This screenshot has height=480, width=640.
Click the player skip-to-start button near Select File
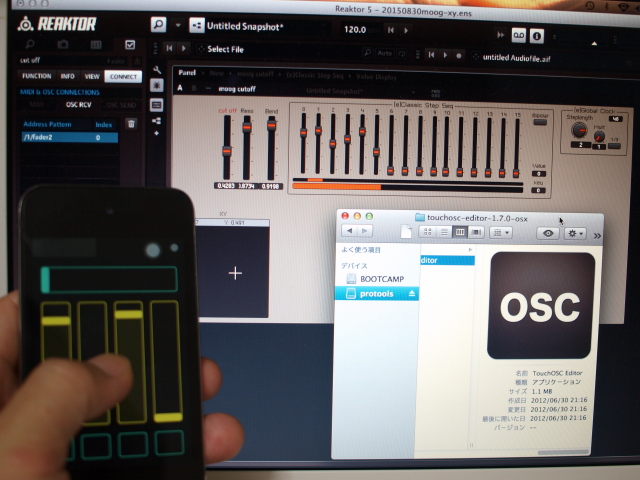[x=169, y=48]
